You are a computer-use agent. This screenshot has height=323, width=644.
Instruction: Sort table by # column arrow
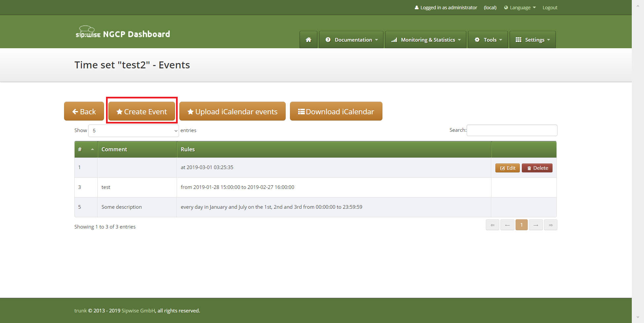[x=92, y=149]
